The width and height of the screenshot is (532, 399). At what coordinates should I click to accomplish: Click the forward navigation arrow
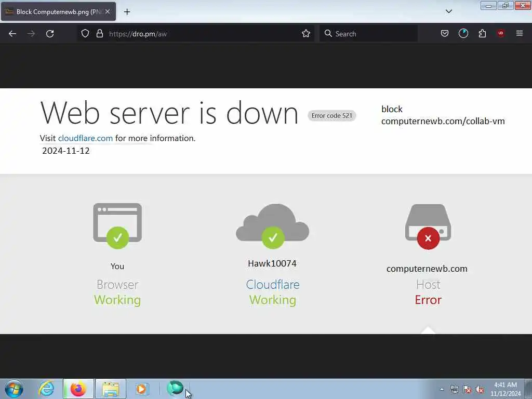[31, 34]
